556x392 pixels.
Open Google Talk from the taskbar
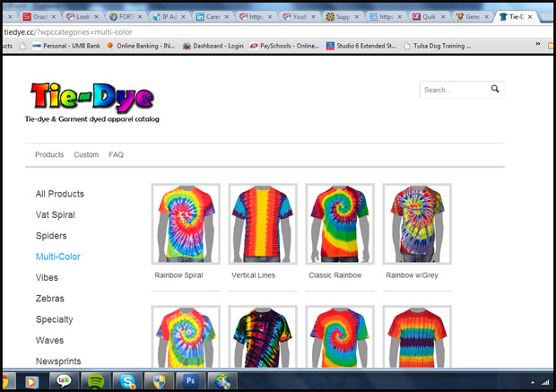point(64,381)
